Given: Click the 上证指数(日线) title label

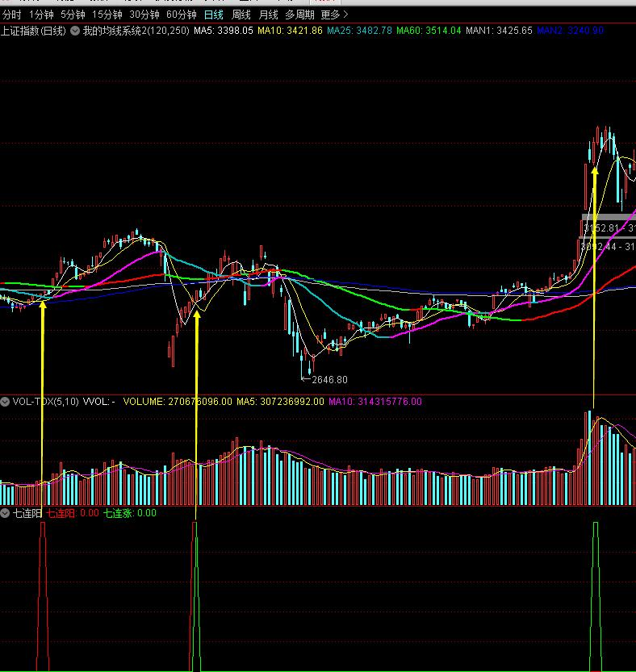Looking at the screenshot, I should [x=33, y=31].
